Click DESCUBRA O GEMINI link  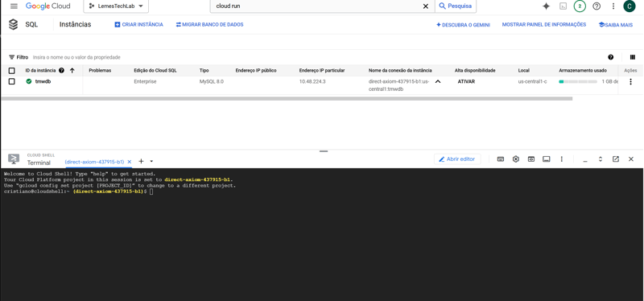tap(463, 25)
